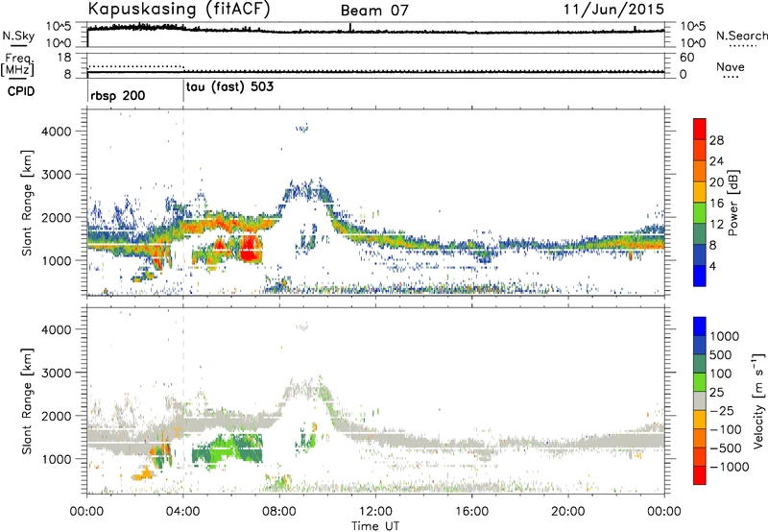This screenshot has height=532, width=768.
Task: Click the Power panel 'Slant Range [km]' label
Action: [x=27, y=203]
